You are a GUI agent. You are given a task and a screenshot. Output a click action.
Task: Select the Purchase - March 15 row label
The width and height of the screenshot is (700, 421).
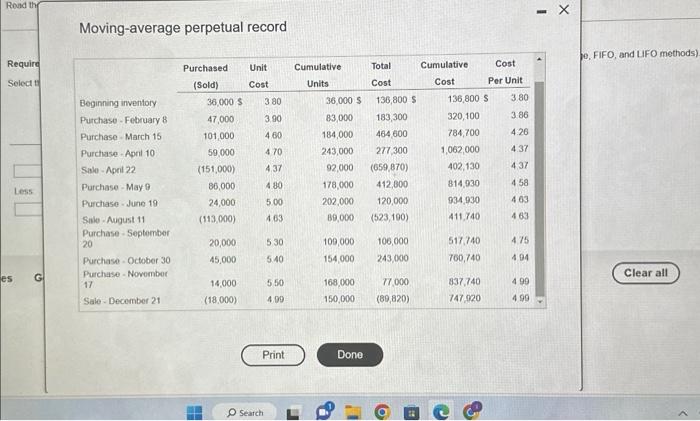(x=121, y=137)
